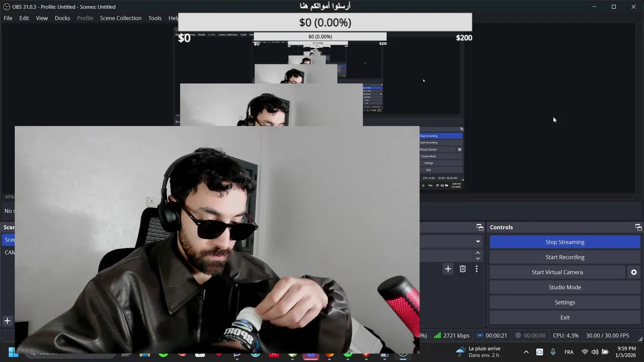This screenshot has width=644, height=362.
Task: Click Start Virtual Camera
Action: pos(557,272)
